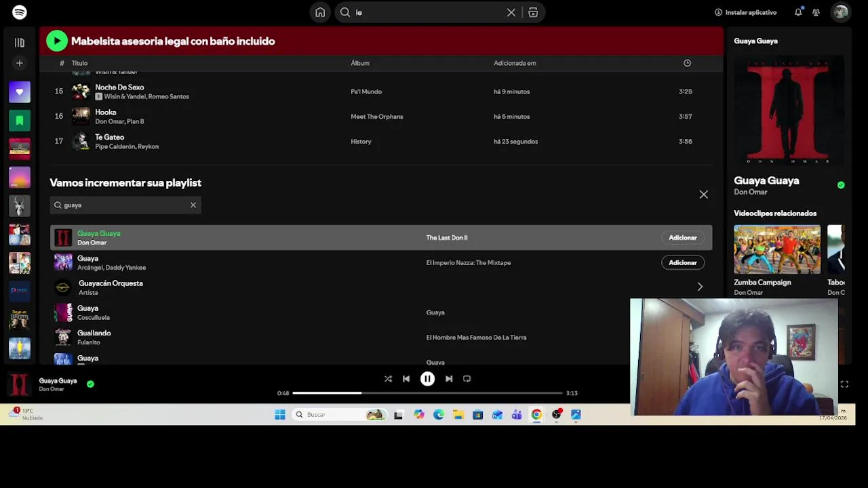868x488 pixels.
Task: Open the now-playing album cover thumbnail
Action: point(19,384)
